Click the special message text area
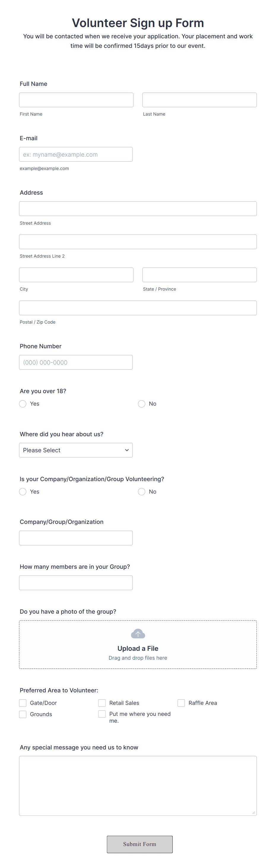The height and width of the screenshot is (868, 276). click(x=138, y=786)
